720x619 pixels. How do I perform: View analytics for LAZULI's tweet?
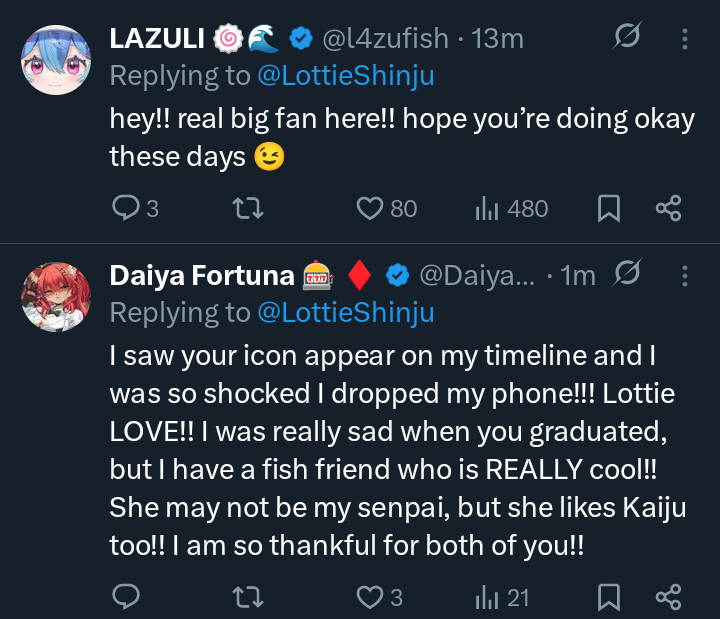coord(486,208)
